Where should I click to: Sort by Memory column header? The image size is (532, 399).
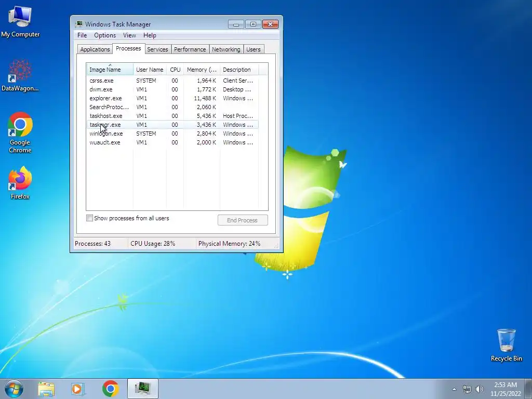(x=202, y=70)
